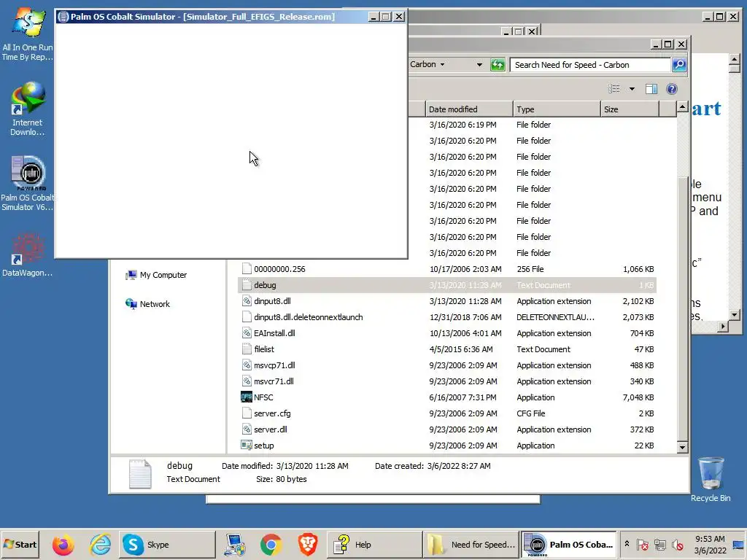
Task: Open the Chrome browser taskbar icon
Action: [271, 545]
